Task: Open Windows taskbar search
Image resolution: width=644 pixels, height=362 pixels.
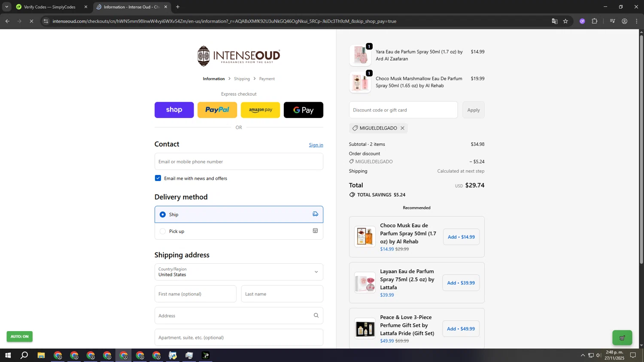Action: (x=24, y=356)
